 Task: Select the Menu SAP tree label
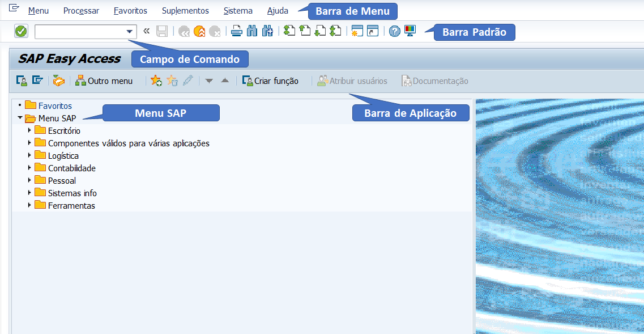pos(57,119)
